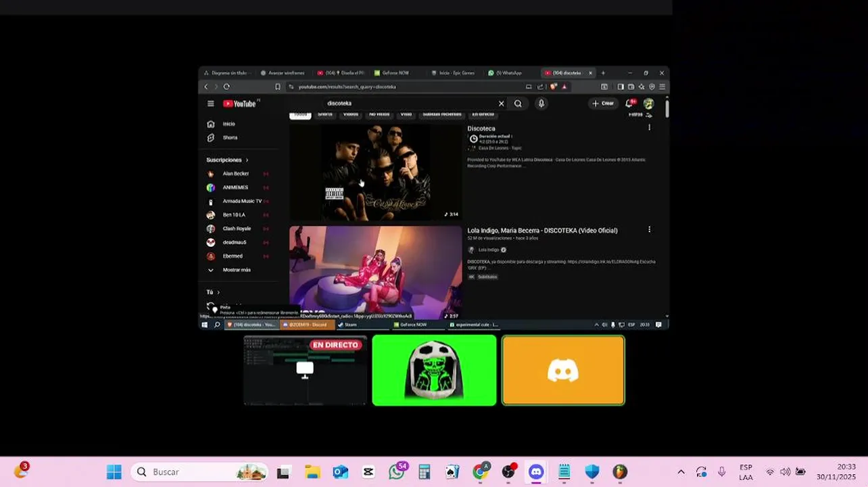Image resolution: width=868 pixels, height=487 pixels.
Task: Switch to the Avanzar wireframes tab
Action: pyautogui.click(x=286, y=73)
